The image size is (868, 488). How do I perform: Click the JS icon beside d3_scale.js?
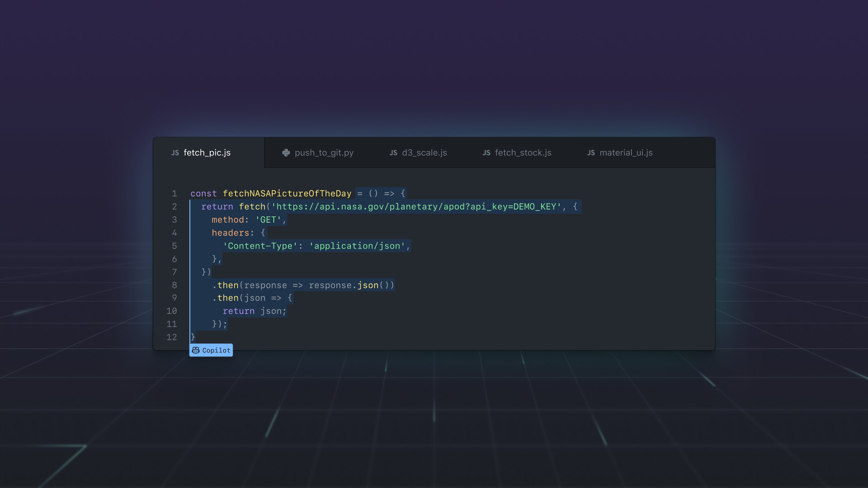(x=393, y=153)
